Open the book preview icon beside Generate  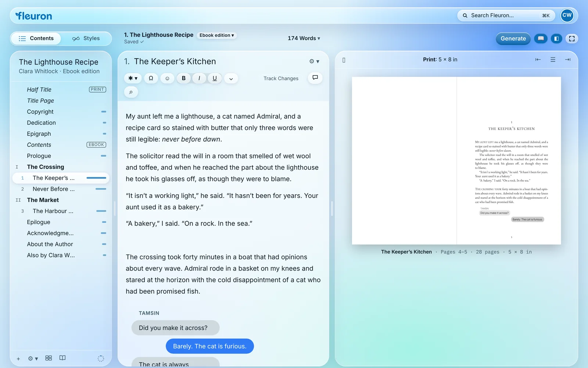pos(541,38)
